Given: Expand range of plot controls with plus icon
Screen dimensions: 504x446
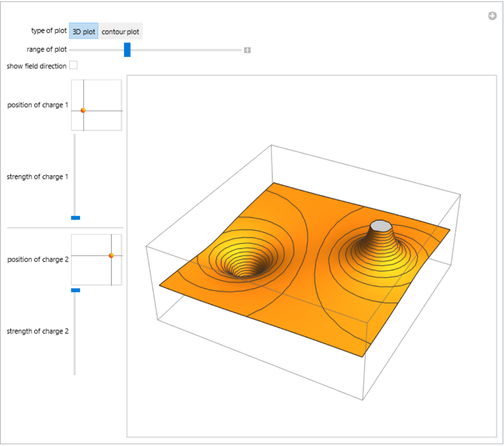Looking at the screenshot, I should [247, 50].
